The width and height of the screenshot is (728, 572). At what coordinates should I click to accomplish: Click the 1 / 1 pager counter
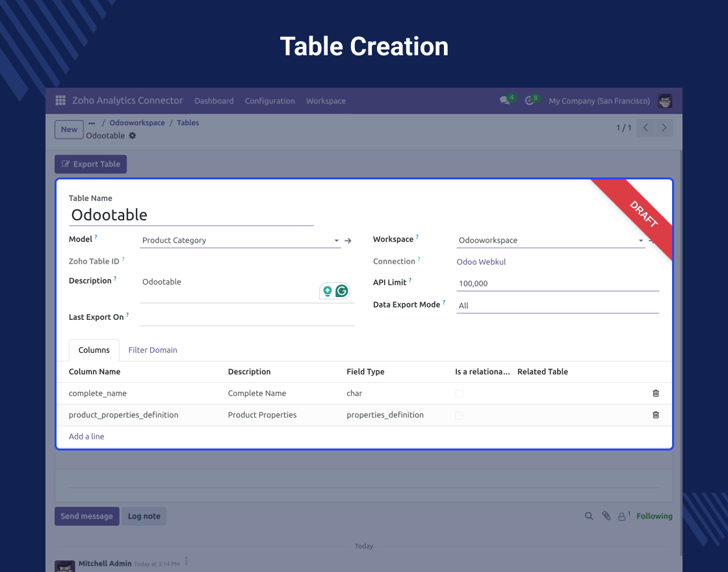tap(623, 127)
